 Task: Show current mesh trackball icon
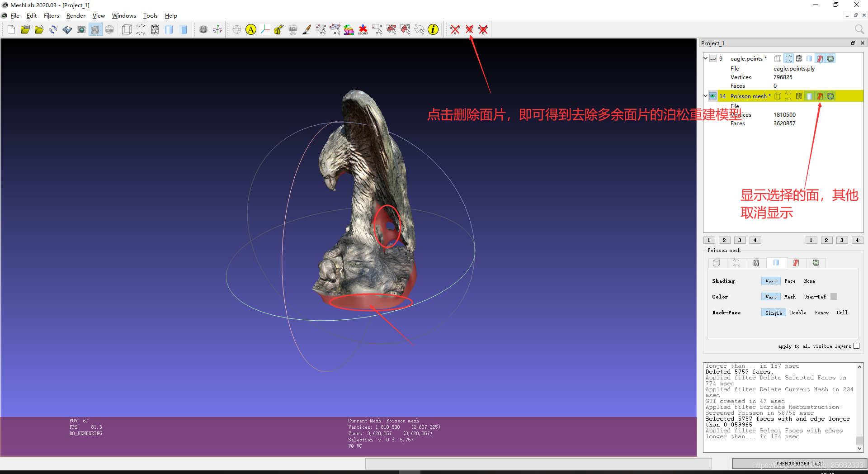[236, 30]
